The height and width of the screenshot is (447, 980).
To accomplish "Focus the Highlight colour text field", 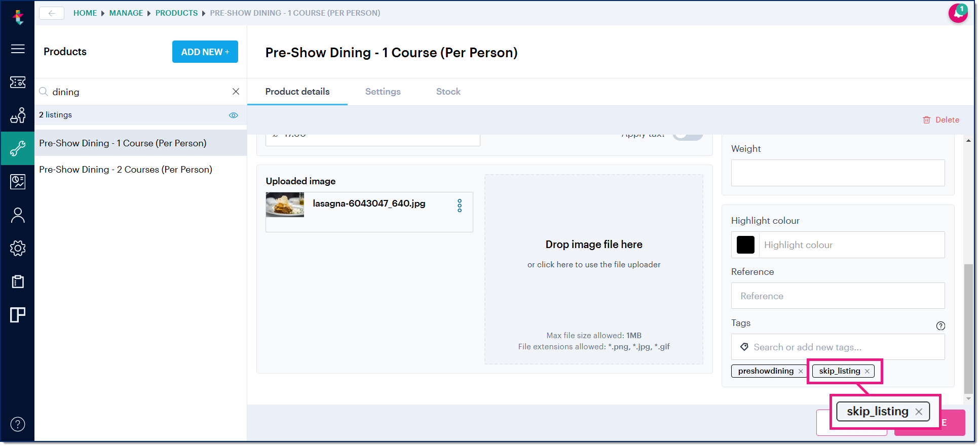I will click(851, 245).
